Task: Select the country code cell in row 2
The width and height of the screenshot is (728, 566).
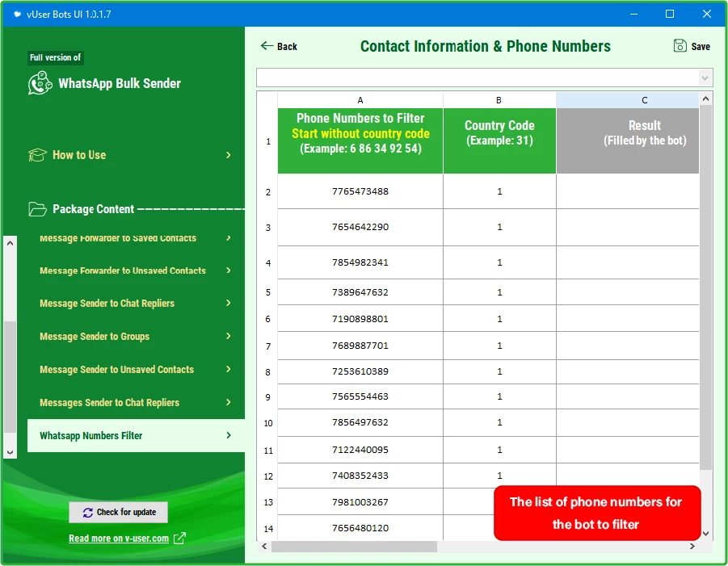Action: coord(499,191)
